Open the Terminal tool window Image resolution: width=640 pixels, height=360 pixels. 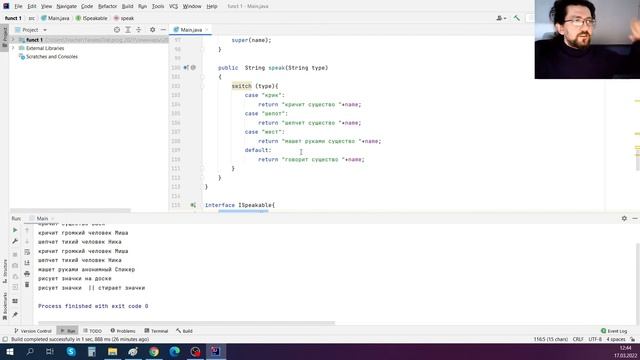click(x=156, y=331)
